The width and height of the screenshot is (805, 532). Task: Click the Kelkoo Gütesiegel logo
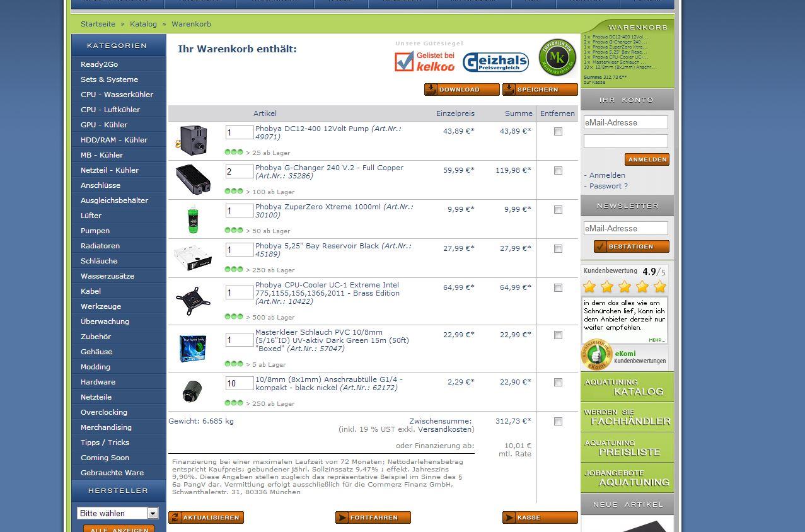coord(425,62)
